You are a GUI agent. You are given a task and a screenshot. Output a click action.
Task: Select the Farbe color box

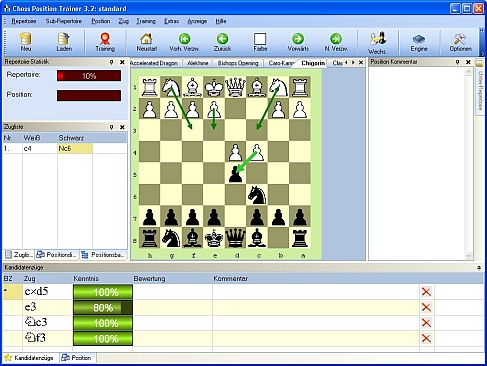tap(260, 42)
